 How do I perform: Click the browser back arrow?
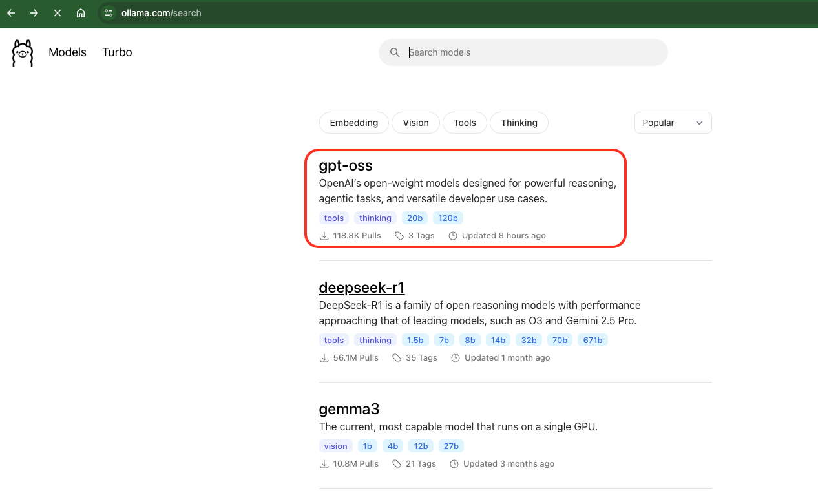(10, 12)
